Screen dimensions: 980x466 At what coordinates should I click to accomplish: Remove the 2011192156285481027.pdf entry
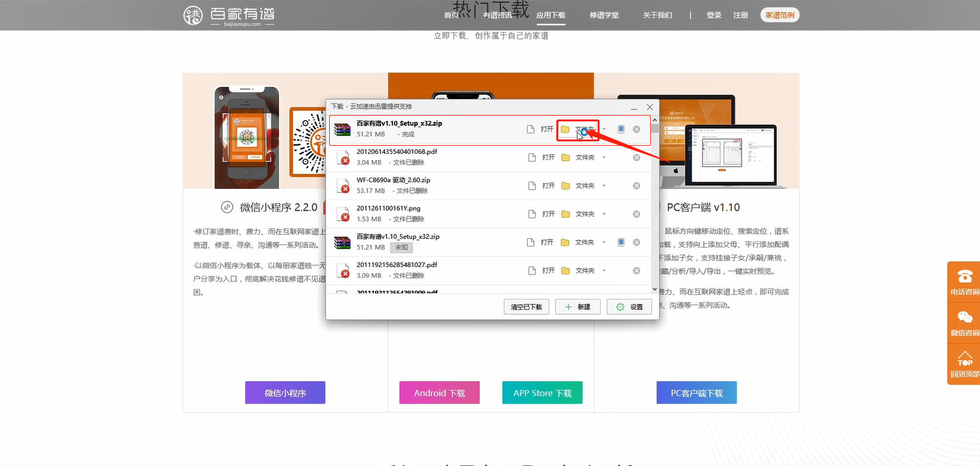tap(636, 271)
